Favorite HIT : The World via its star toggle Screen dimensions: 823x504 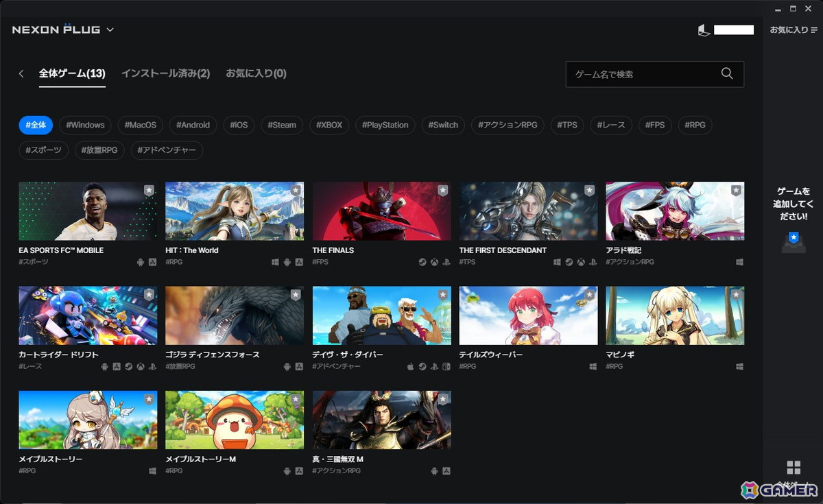pos(297,191)
